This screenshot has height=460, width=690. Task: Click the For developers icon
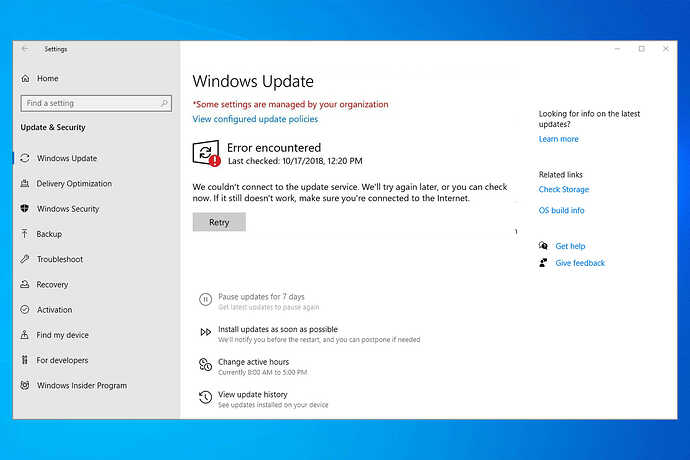(x=25, y=360)
